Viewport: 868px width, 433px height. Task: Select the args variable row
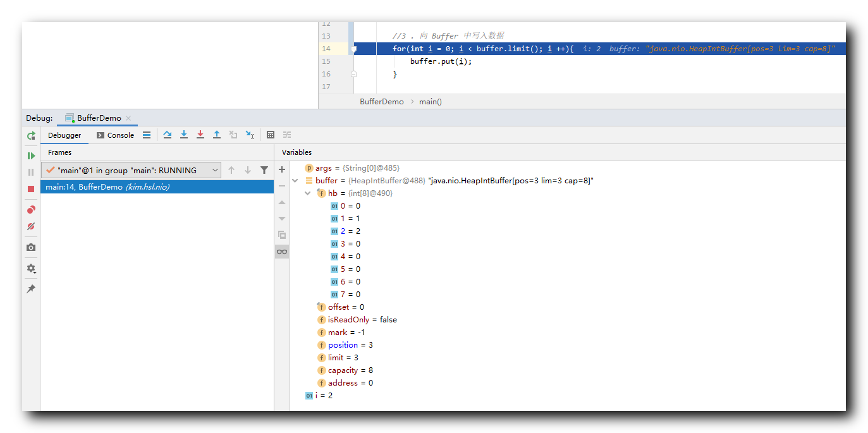[x=568, y=168]
